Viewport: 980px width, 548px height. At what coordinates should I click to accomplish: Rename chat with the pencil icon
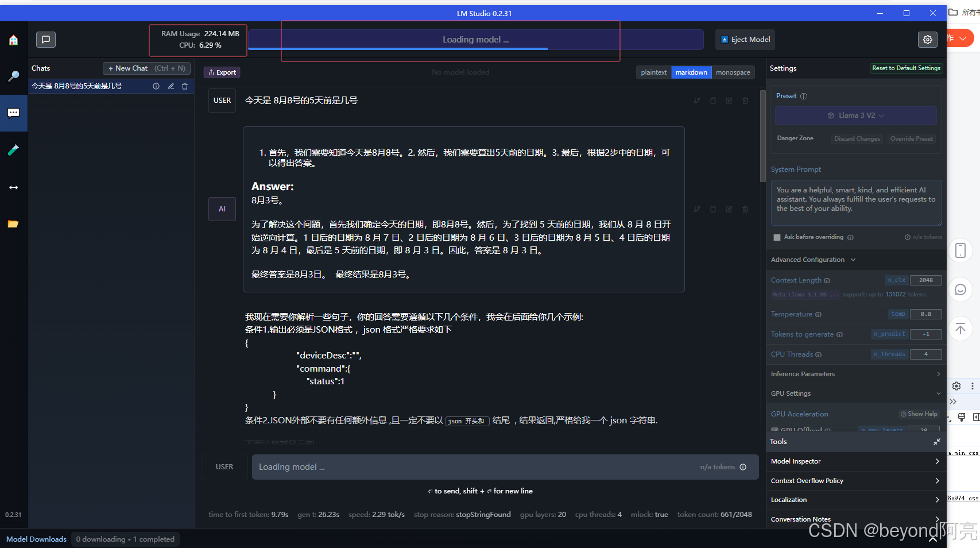(x=171, y=86)
